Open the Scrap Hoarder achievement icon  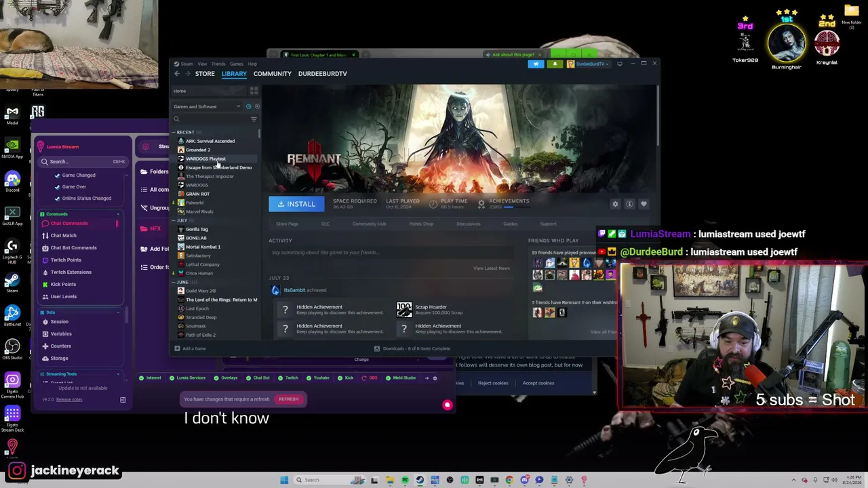404,310
